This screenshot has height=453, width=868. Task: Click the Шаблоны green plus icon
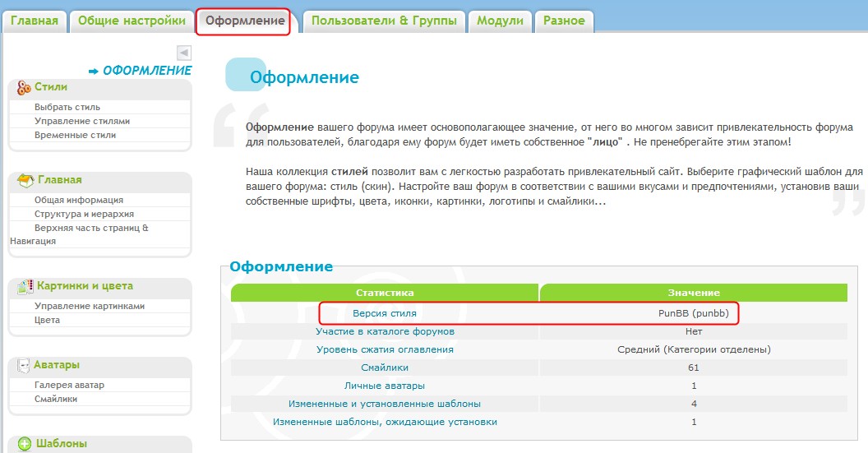(25, 444)
